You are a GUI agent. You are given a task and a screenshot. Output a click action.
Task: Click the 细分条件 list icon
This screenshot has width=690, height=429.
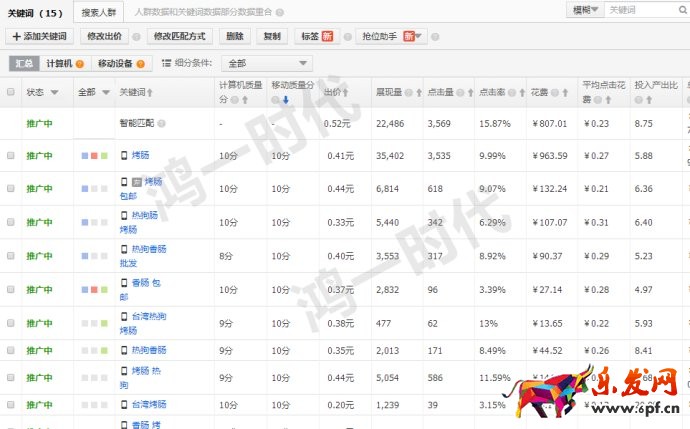(x=166, y=64)
